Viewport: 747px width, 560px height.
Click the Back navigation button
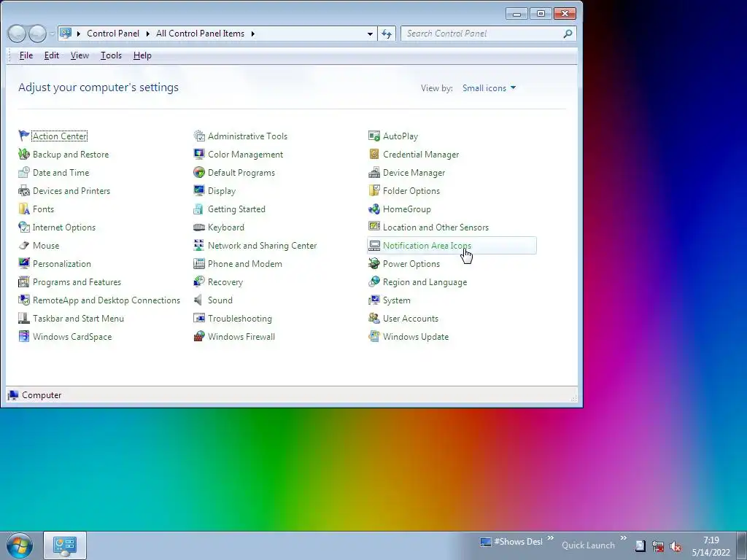17,34
